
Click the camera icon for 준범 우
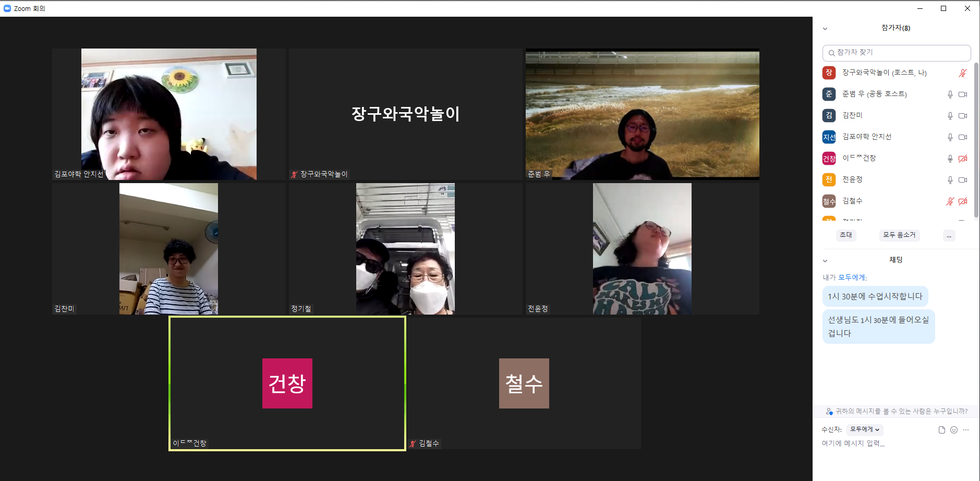click(x=963, y=94)
